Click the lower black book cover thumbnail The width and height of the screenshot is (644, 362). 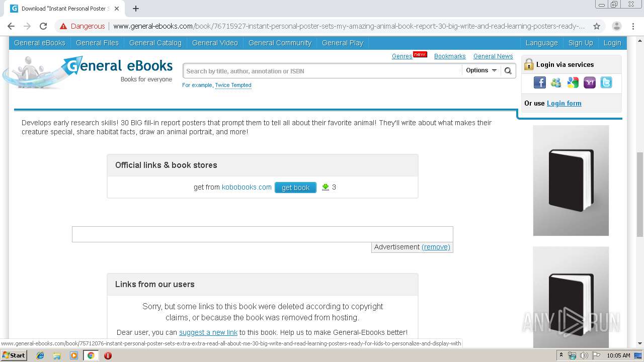click(571, 297)
